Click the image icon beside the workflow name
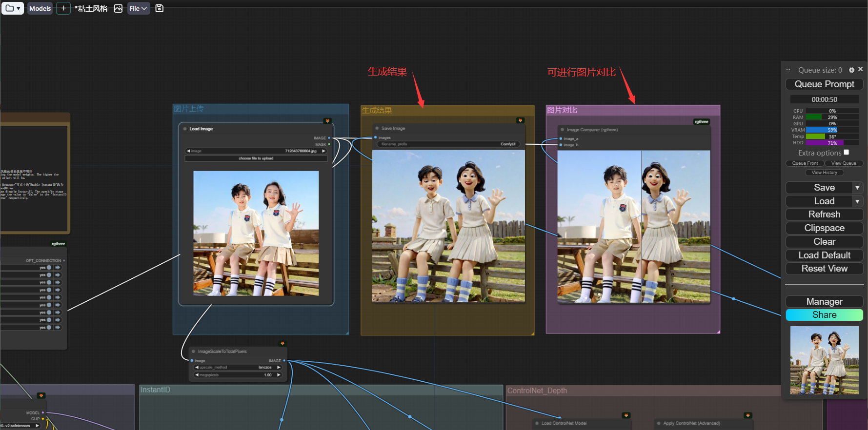Screen dimensions: 868x430 coord(118,8)
